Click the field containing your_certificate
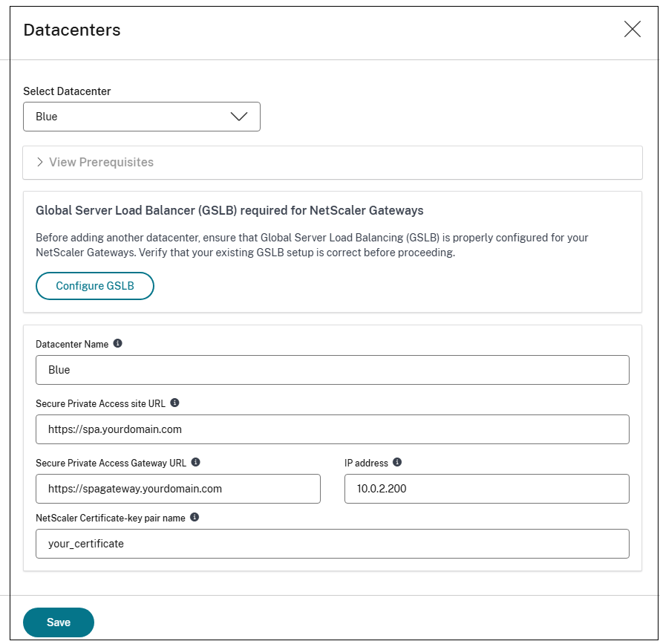 332,544
